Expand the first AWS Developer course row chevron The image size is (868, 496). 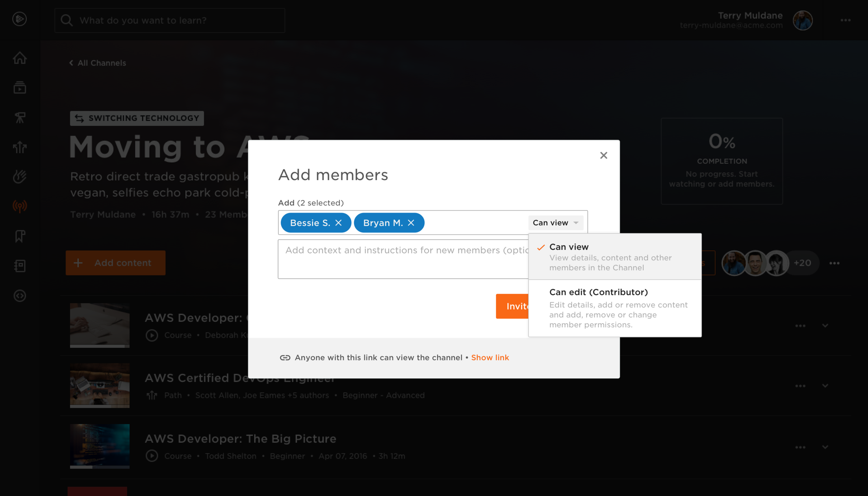pyautogui.click(x=825, y=326)
